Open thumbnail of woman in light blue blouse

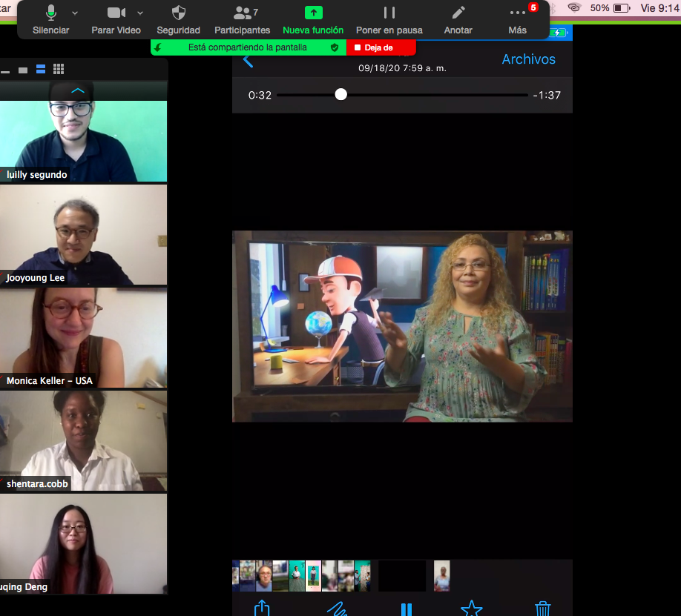(441, 576)
